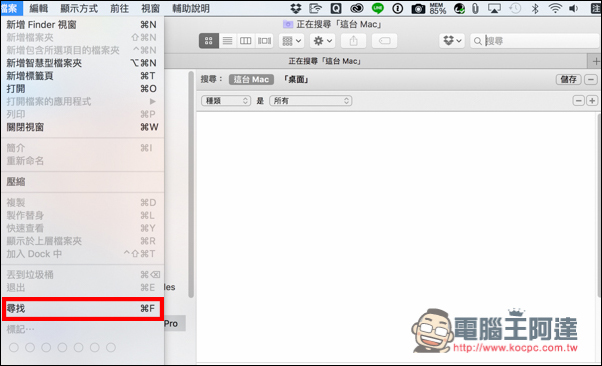602x366 pixels.
Task: Click the magnifier icon in search field
Action: click(478, 41)
